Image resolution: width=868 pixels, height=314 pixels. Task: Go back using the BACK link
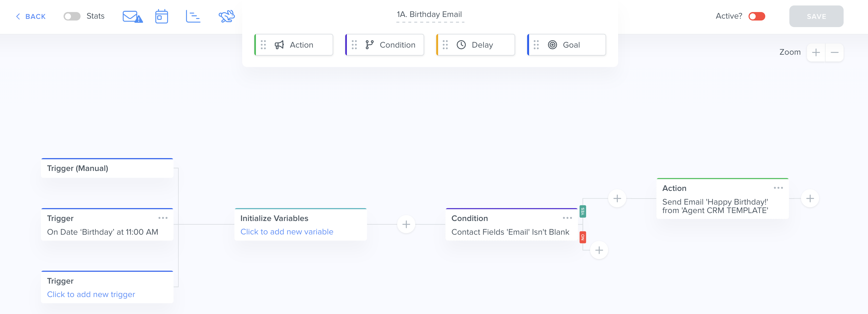(31, 16)
